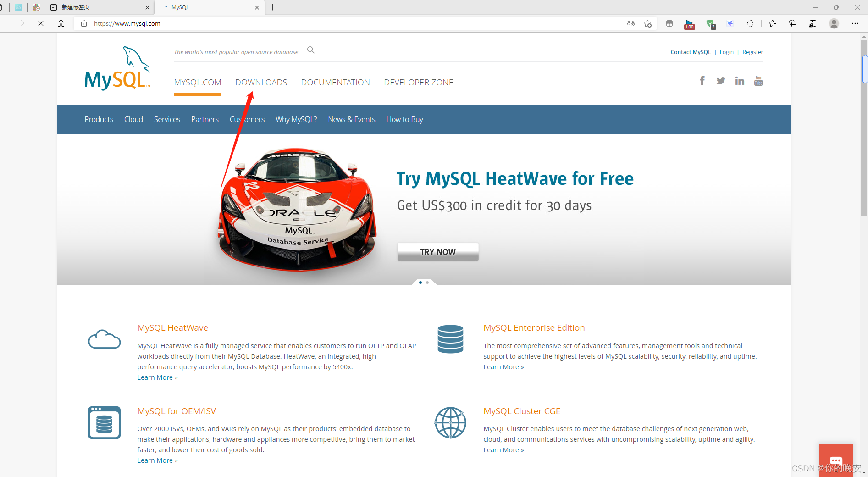Image resolution: width=868 pixels, height=477 pixels.
Task: Select the second carousel slide dot
Action: [427, 283]
